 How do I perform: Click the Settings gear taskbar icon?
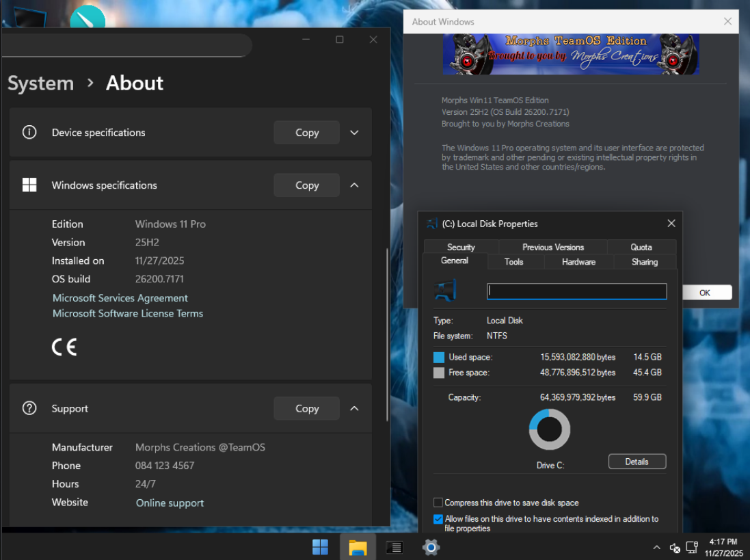click(x=431, y=547)
